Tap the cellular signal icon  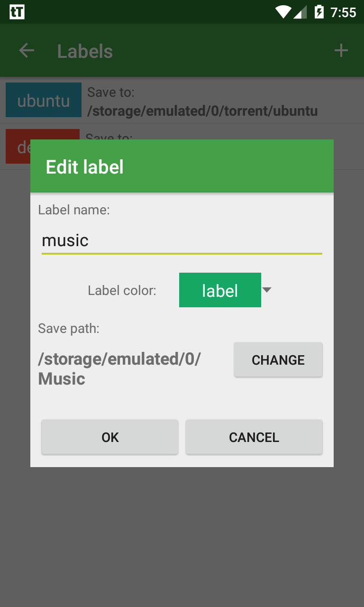tap(300, 12)
